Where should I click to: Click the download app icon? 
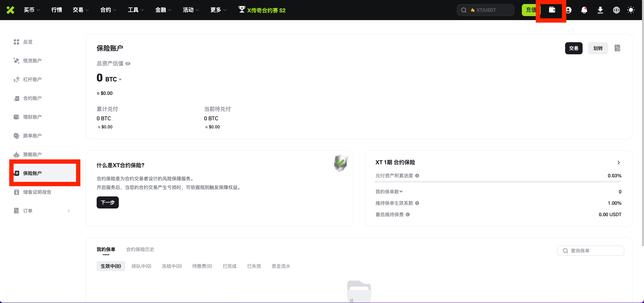click(x=600, y=10)
